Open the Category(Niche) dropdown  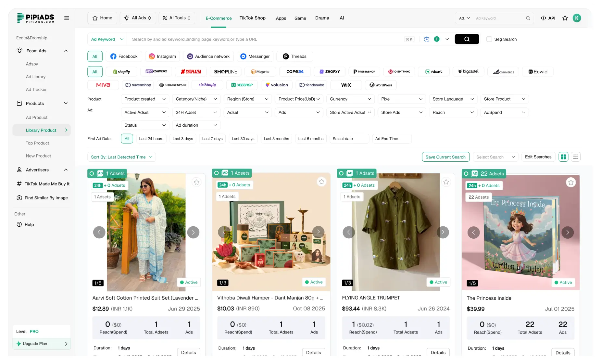(196, 99)
